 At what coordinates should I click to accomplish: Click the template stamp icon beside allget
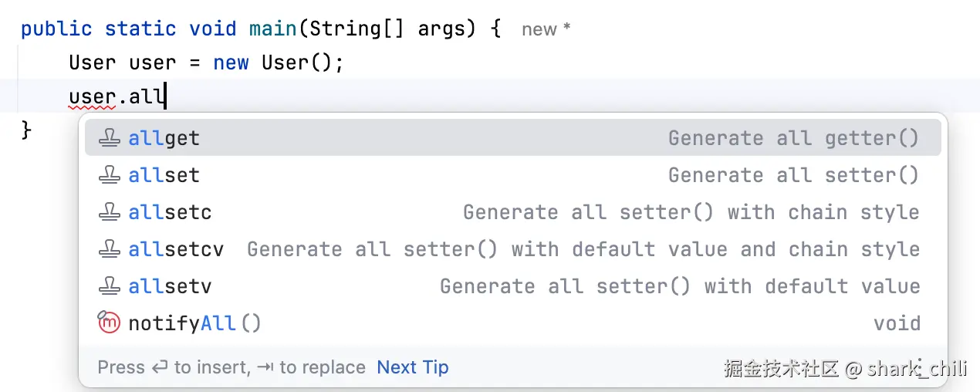click(110, 138)
